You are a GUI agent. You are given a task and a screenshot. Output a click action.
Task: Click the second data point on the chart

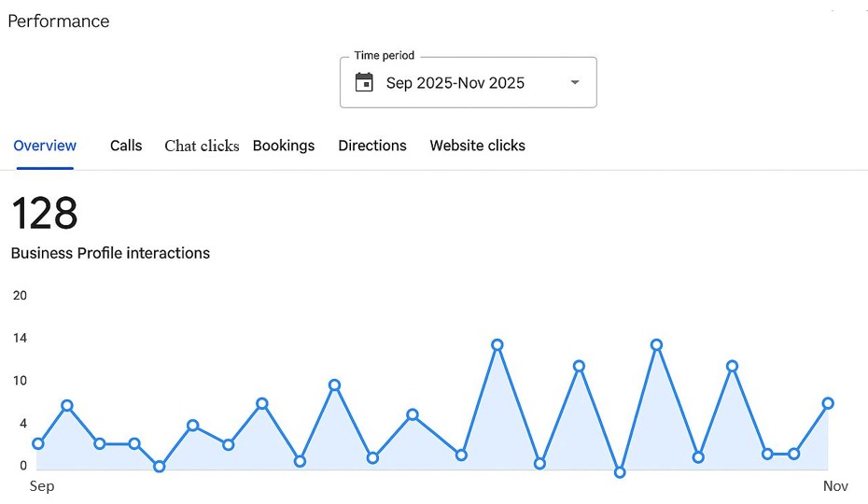click(67, 406)
